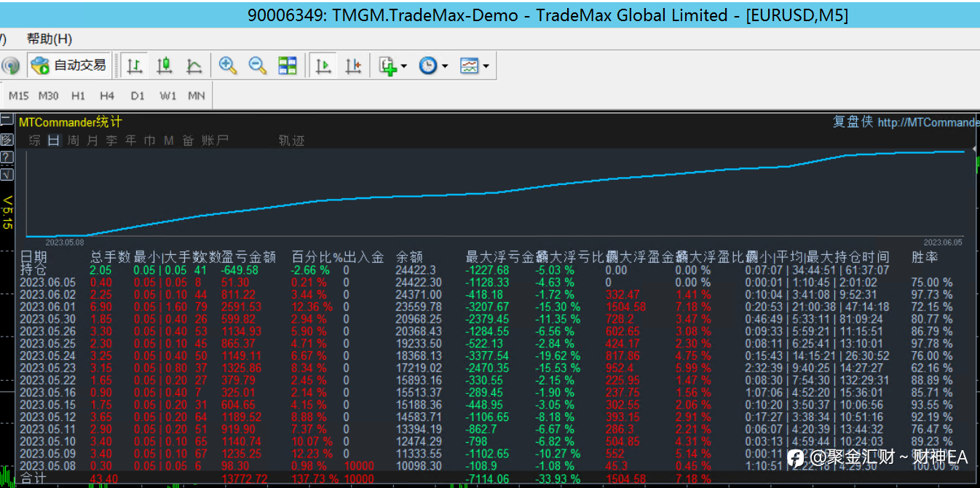Viewport: 980px width, 488px height.
Task: Click the 余额 column header
Action: (411, 257)
